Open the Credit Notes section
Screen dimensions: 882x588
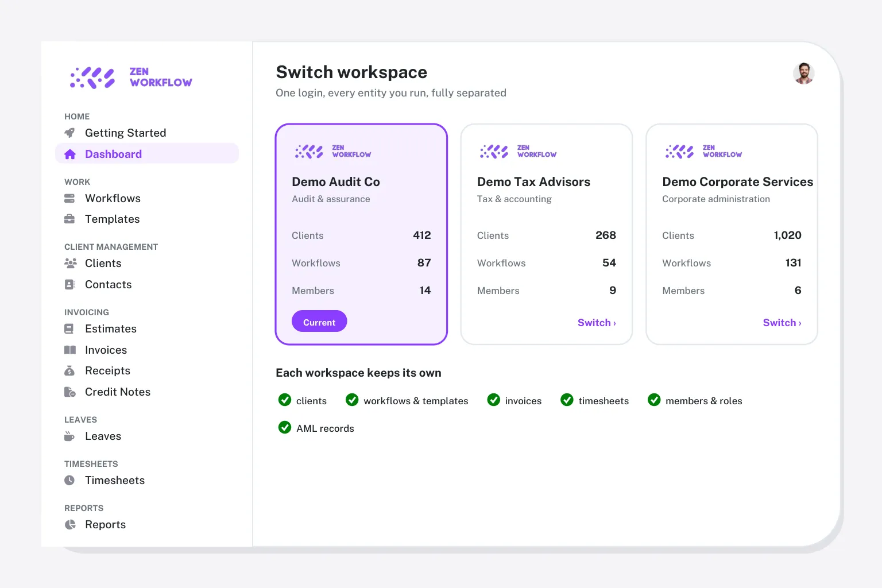pos(147,392)
